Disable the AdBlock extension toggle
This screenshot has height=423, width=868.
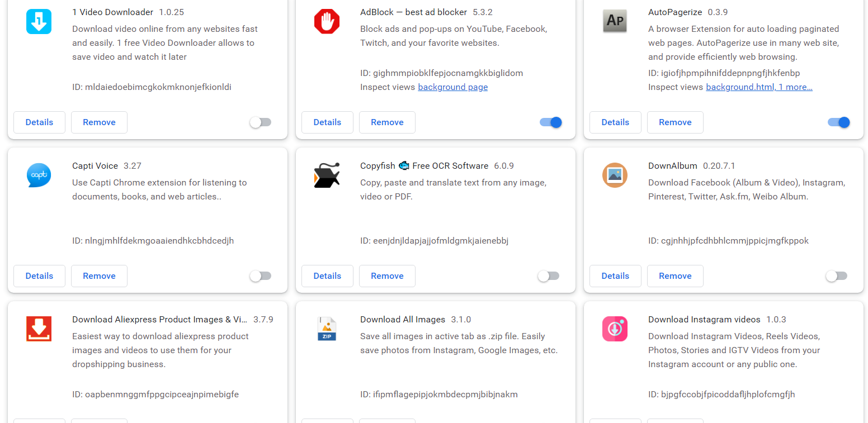click(551, 122)
